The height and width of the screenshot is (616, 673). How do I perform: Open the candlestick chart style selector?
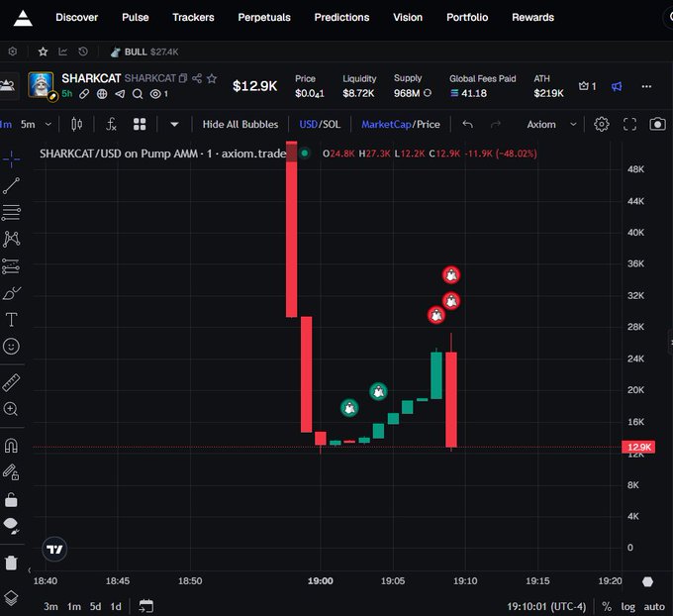77,125
